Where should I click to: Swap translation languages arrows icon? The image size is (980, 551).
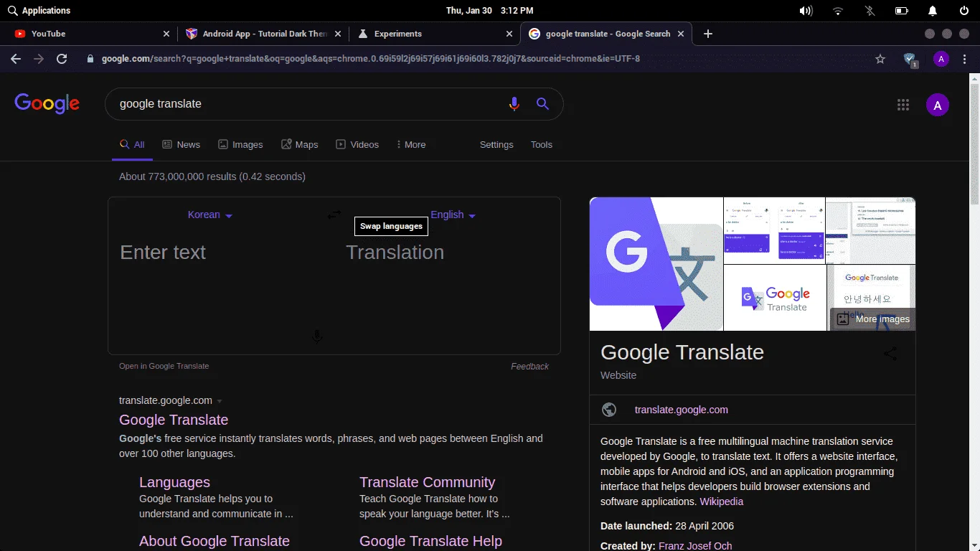click(334, 215)
